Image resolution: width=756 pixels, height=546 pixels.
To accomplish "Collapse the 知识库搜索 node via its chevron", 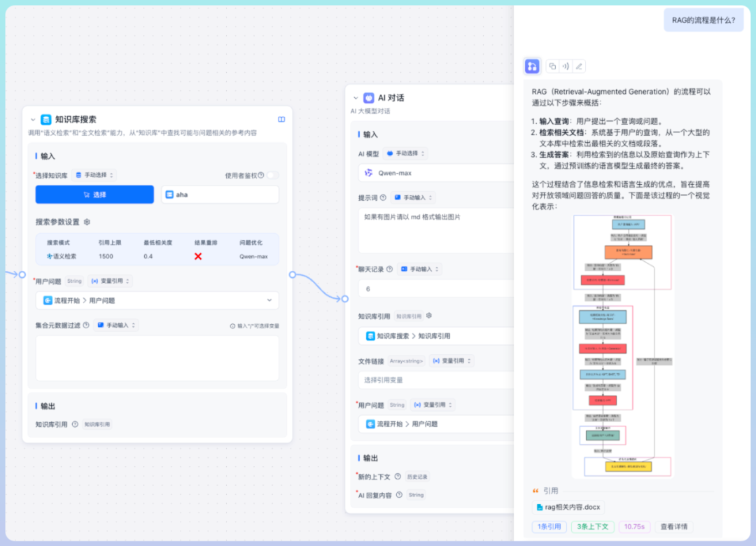I will [32, 118].
